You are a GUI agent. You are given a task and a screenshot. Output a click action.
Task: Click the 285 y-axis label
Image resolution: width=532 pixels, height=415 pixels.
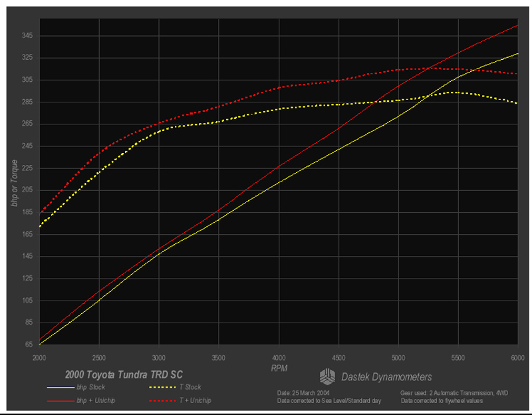[27, 102]
